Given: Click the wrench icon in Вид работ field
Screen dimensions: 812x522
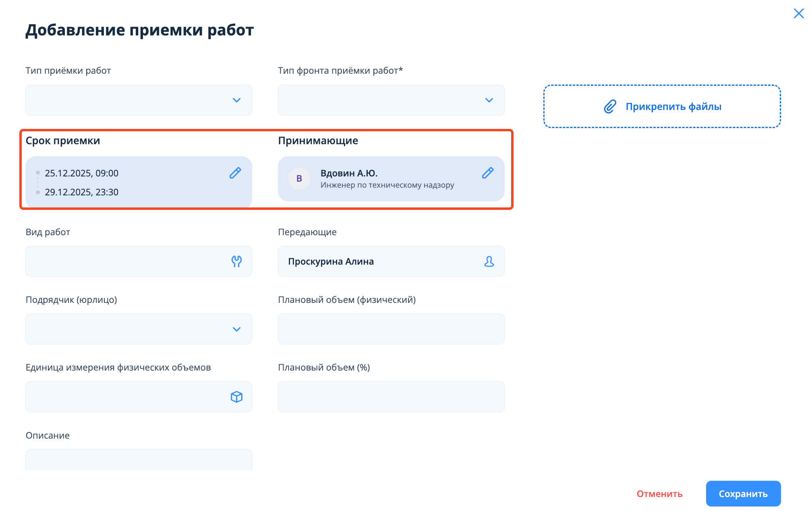Looking at the screenshot, I should click(236, 261).
